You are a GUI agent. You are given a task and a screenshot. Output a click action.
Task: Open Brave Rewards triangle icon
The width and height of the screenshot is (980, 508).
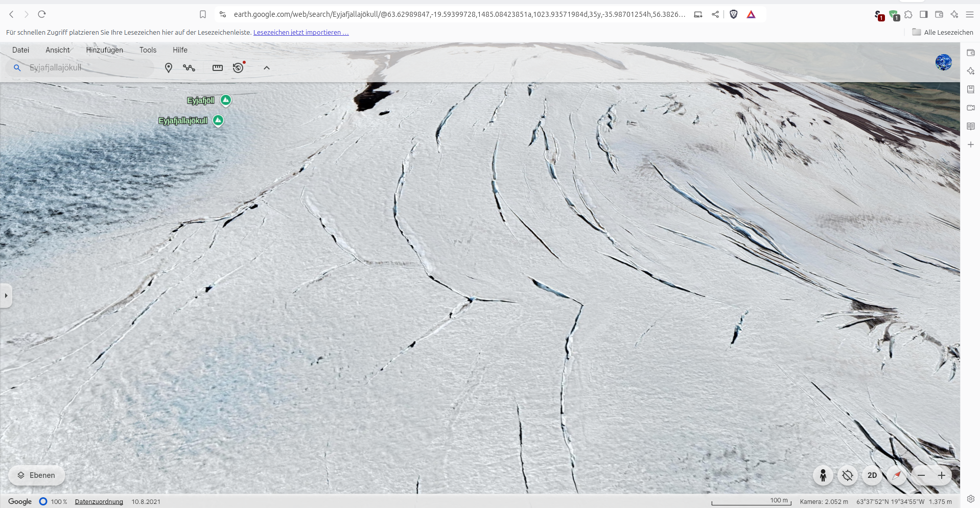tap(751, 14)
